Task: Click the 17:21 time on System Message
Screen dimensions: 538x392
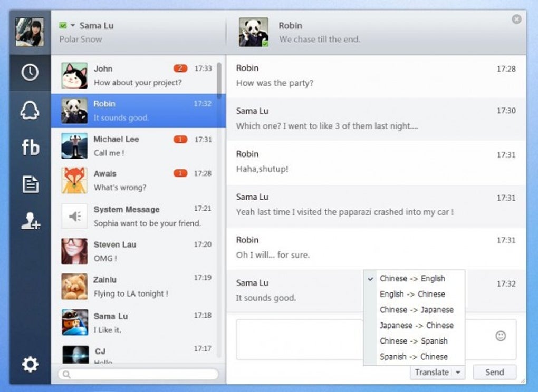Action: click(203, 209)
